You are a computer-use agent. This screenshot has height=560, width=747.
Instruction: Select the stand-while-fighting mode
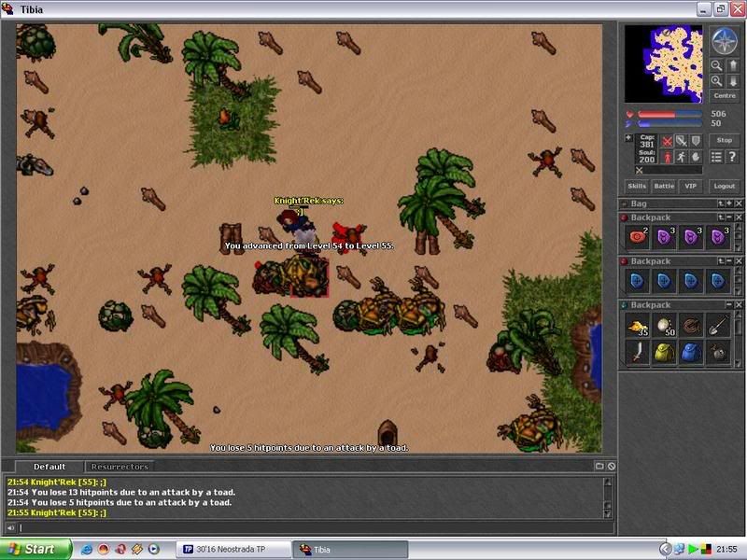[668, 157]
